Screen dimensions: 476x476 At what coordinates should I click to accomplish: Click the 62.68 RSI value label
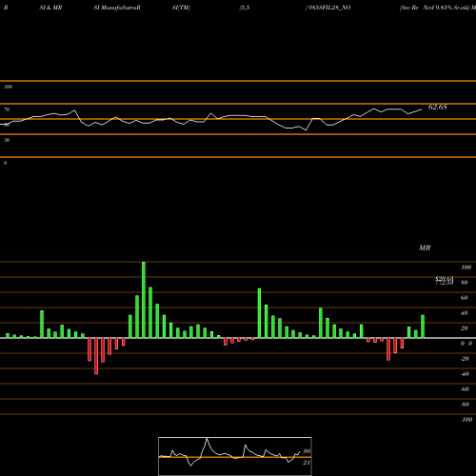pos(438,108)
